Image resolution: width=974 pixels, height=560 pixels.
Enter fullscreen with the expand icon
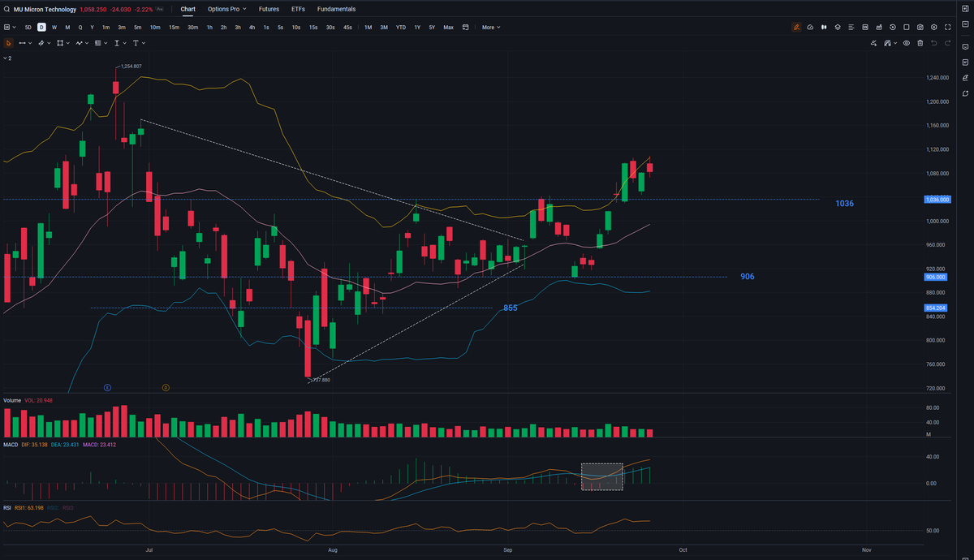click(x=948, y=27)
